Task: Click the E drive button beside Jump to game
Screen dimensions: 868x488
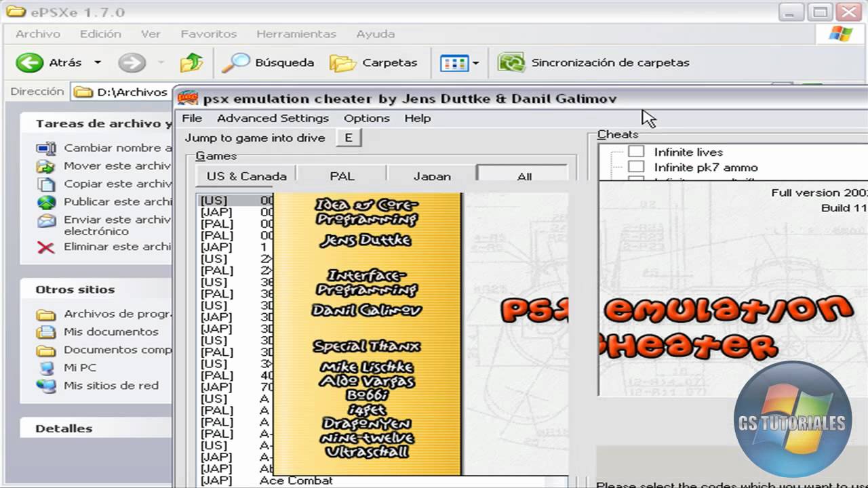Action: pos(349,138)
